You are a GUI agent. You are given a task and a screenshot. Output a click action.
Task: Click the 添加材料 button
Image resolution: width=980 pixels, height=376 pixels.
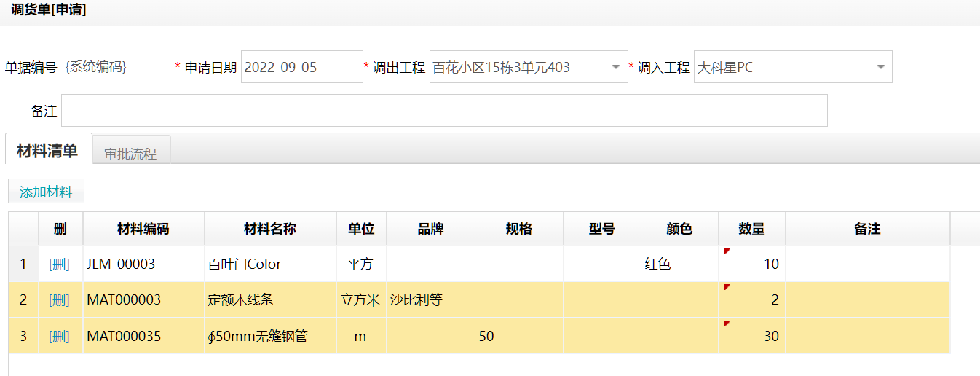click(x=46, y=192)
